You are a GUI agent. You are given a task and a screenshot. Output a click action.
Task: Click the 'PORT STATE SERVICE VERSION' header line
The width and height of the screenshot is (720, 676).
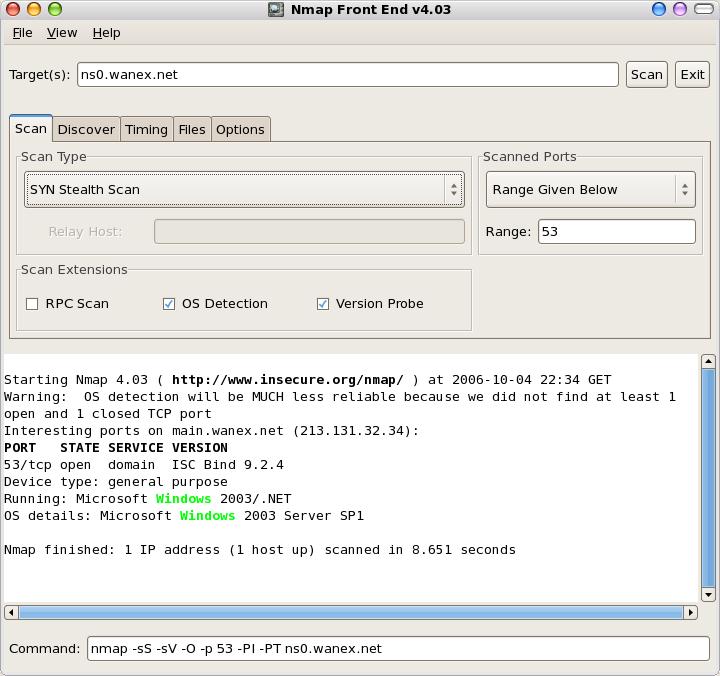[x=116, y=448]
